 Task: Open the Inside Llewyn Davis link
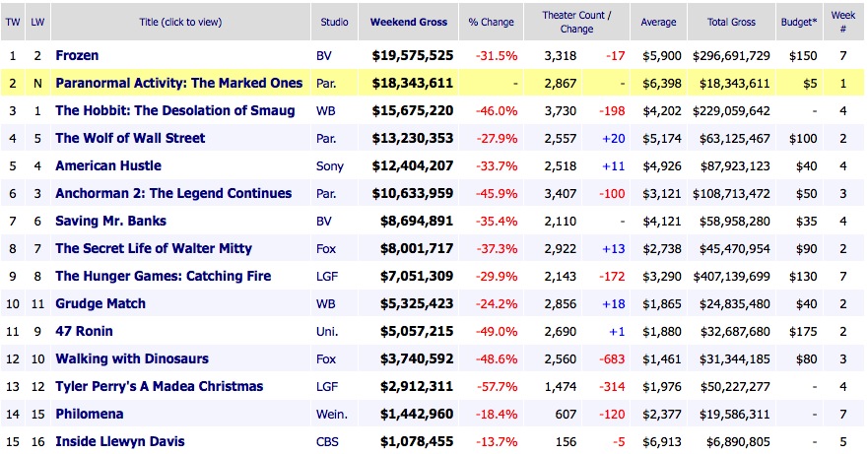tap(120, 442)
